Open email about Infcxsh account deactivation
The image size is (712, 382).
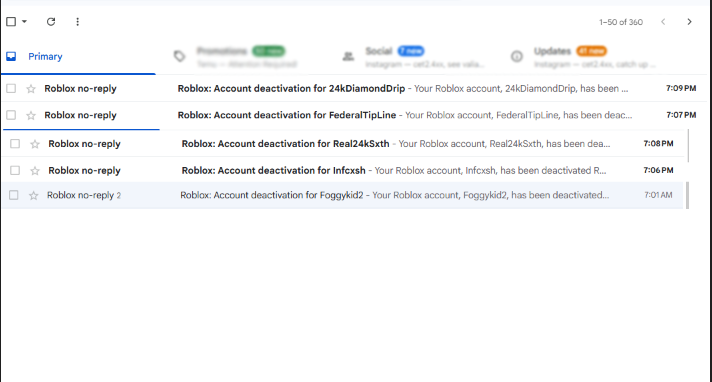(344, 170)
